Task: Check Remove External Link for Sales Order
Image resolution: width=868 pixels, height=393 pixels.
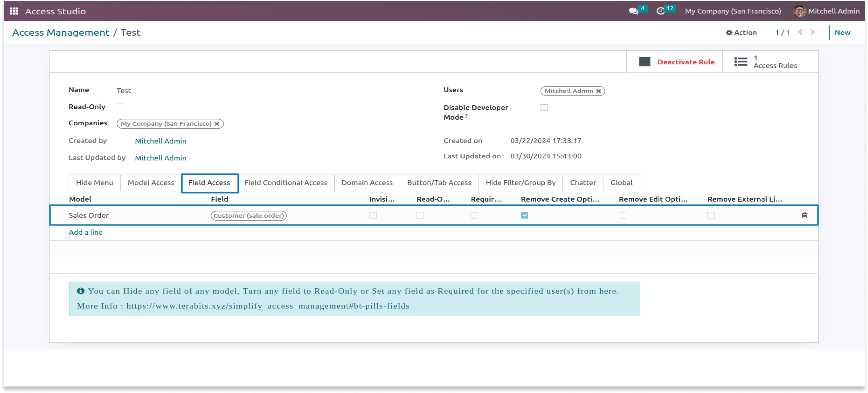Action: tap(711, 215)
